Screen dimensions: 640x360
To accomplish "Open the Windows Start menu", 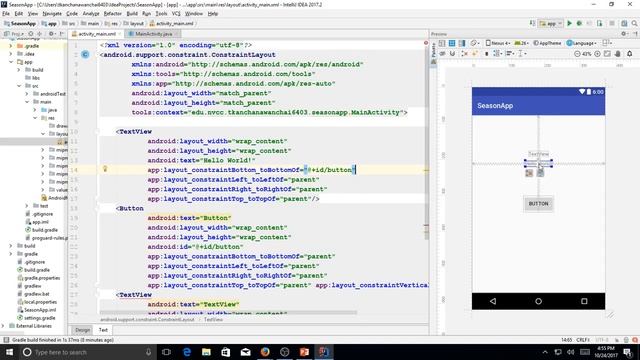I will tap(9, 352).
